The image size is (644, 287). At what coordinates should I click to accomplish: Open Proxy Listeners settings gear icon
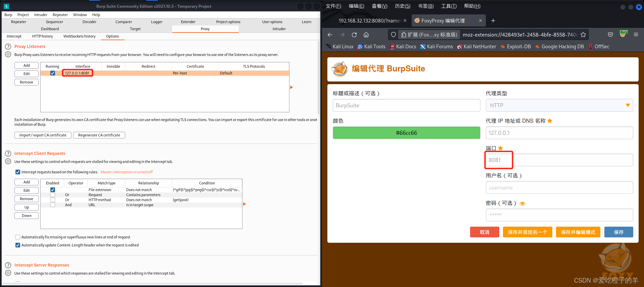(x=8, y=54)
